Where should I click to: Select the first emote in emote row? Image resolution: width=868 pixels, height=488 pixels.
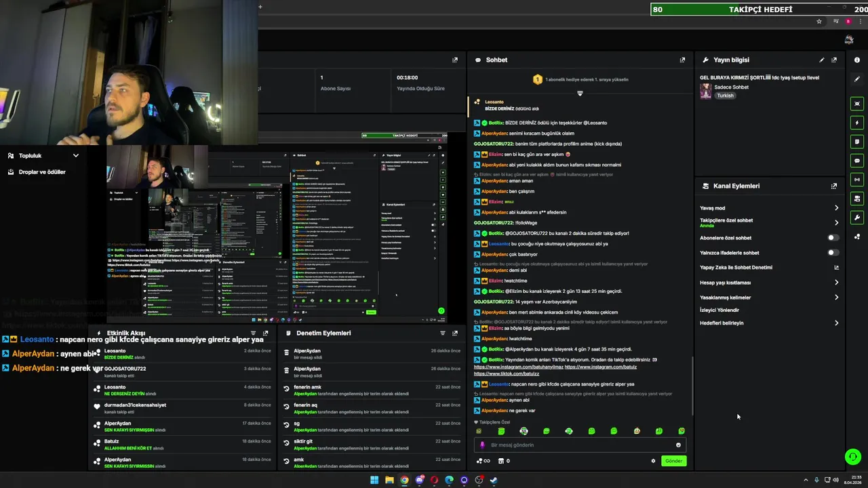tap(479, 431)
